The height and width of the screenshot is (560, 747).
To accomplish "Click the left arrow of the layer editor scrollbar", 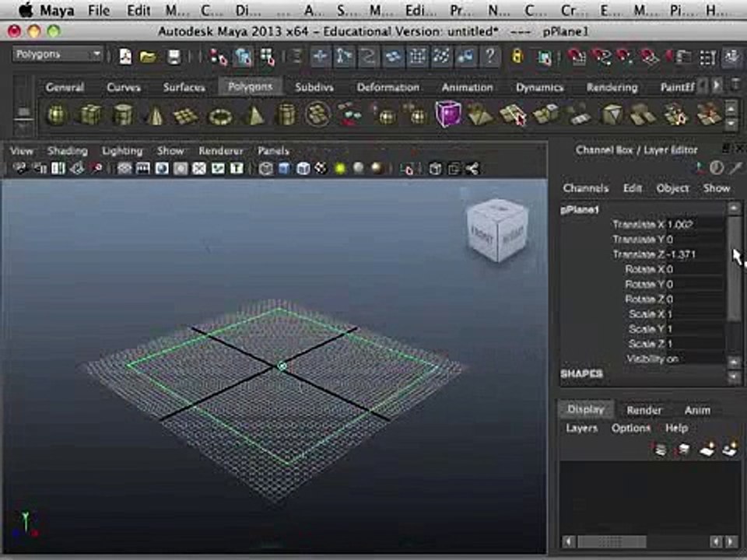I will [568, 541].
